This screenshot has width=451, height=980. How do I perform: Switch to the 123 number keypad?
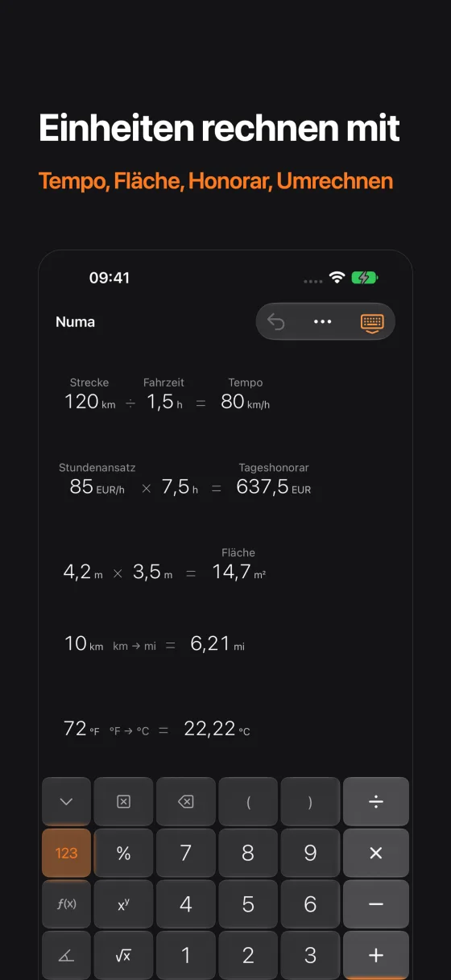point(66,853)
